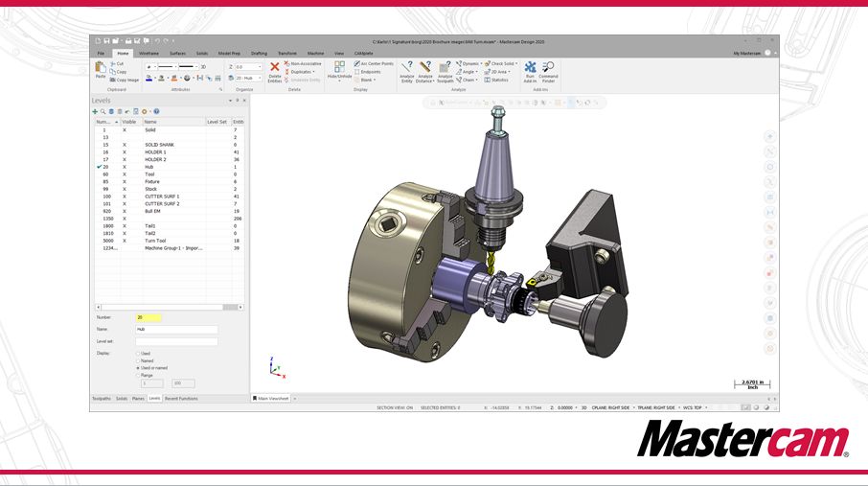Viewport: 868px width, 486px height.
Task: Click the Levels options gear icon
Action: (145, 111)
